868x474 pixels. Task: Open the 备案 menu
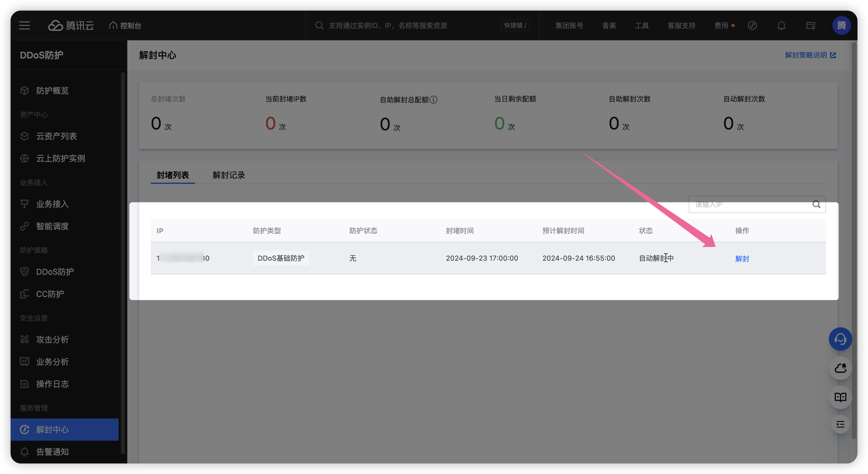click(x=609, y=26)
